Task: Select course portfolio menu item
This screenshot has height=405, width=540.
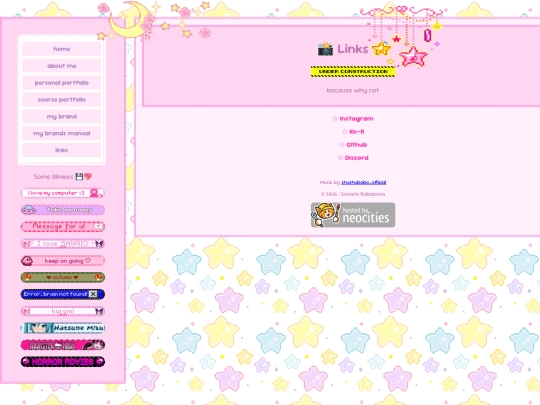Action: point(62,100)
